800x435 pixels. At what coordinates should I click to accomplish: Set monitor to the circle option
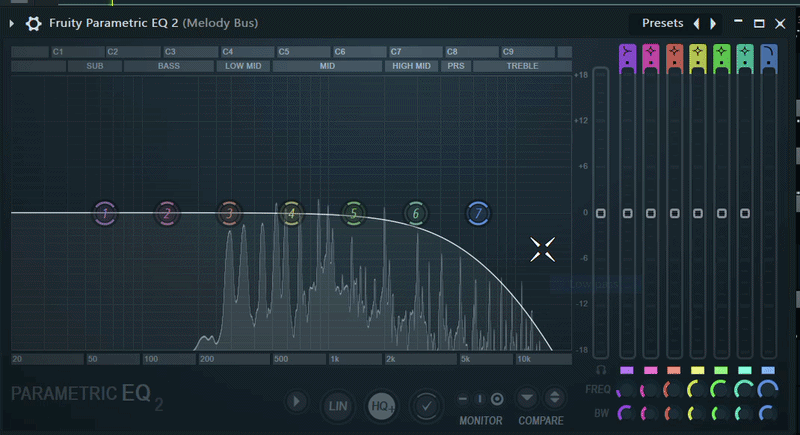point(497,399)
